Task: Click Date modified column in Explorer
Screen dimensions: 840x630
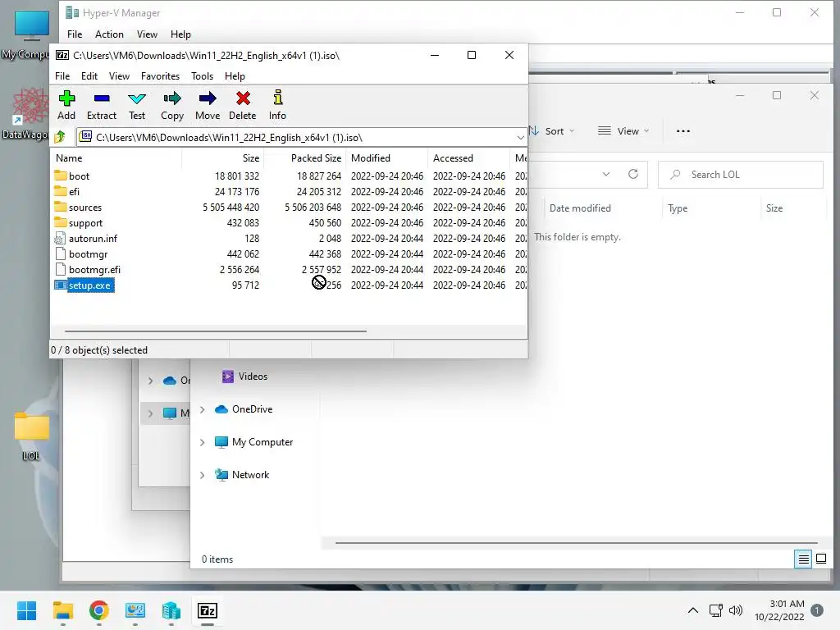Action: [x=580, y=208]
